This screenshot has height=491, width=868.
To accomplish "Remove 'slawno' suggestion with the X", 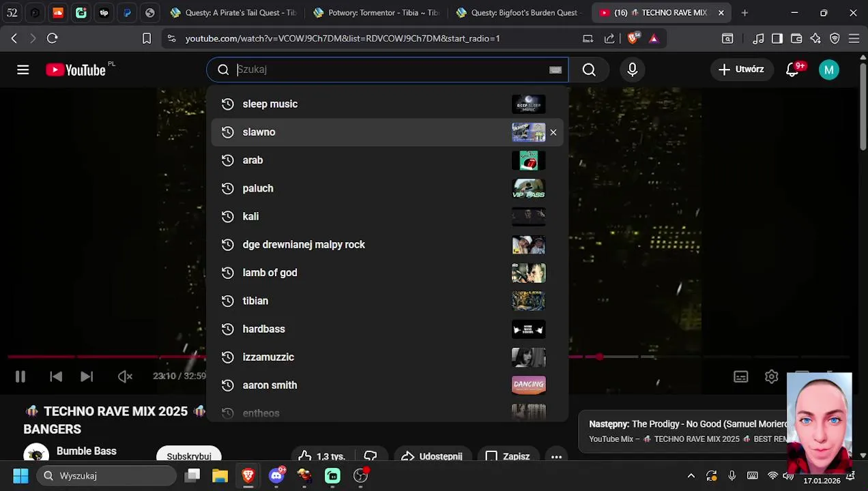I will tap(553, 132).
